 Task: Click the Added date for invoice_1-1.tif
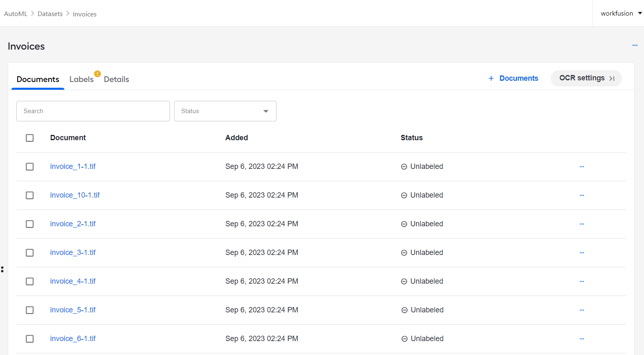click(262, 166)
